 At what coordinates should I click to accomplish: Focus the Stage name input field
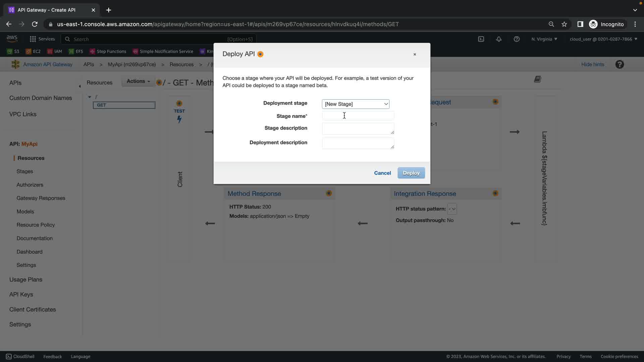[x=358, y=116]
